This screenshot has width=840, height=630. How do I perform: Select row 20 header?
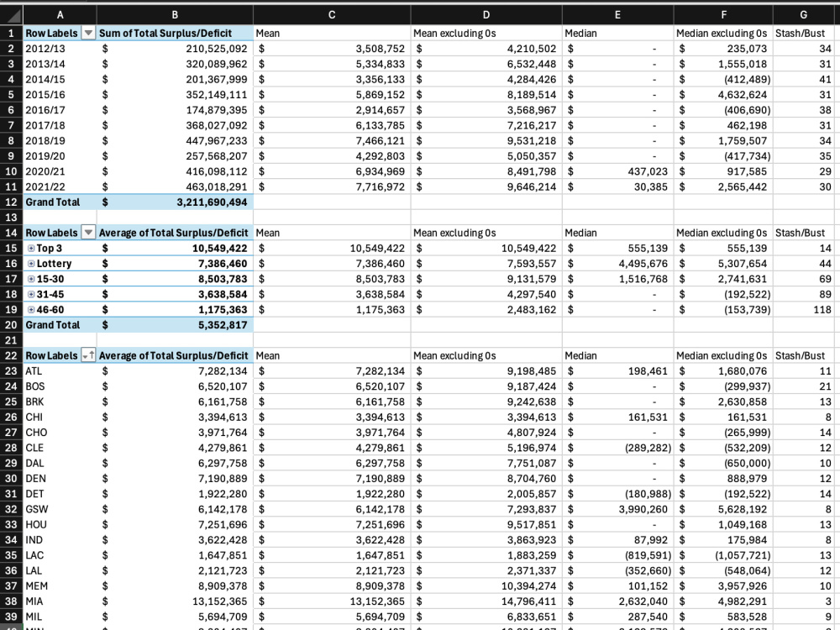11,324
